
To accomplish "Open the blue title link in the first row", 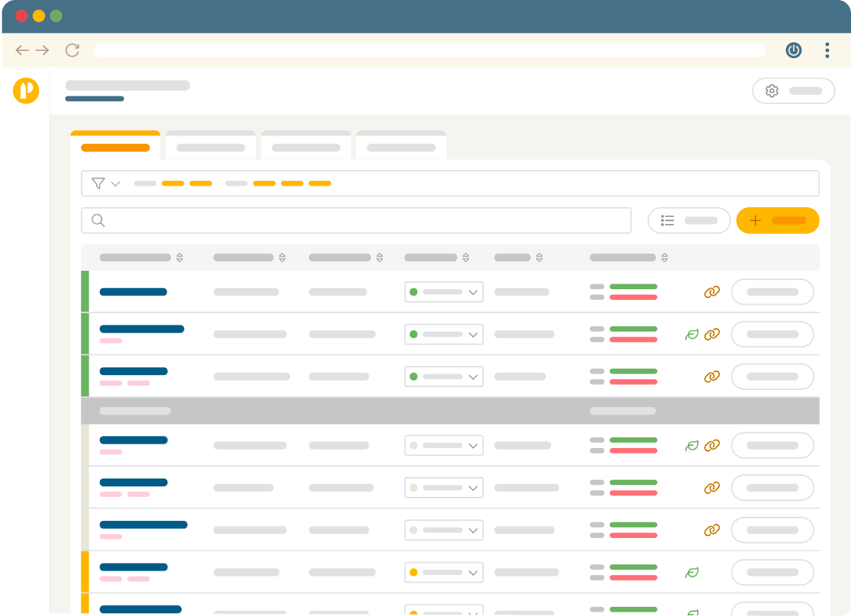I will coord(133,292).
